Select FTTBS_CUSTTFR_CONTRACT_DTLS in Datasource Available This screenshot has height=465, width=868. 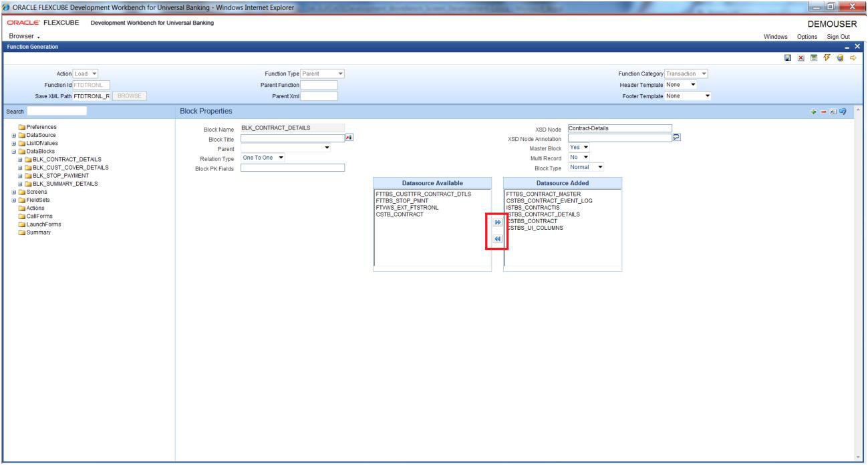(x=424, y=194)
